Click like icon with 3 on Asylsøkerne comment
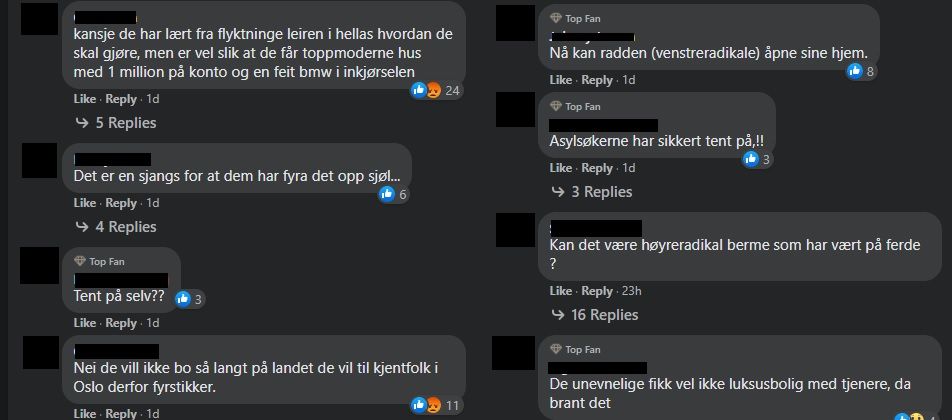Screen dimensions: 952x420 751,159
